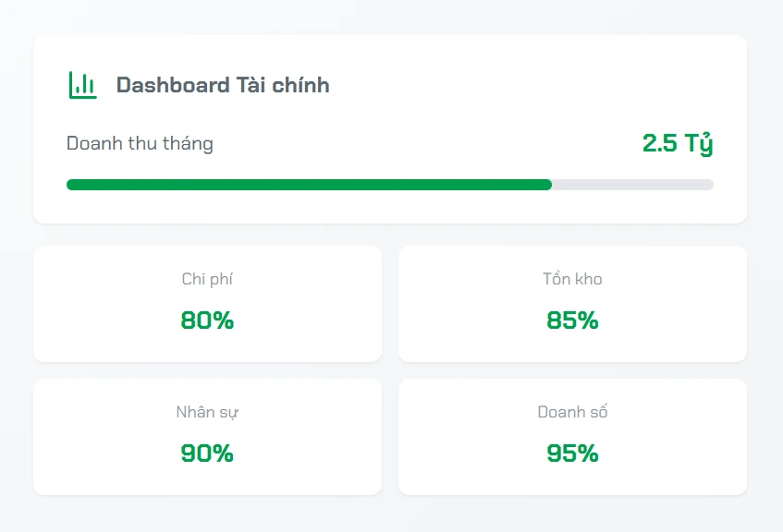
Task: Click the green filled portion of progress bar
Action: coord(309,185)
